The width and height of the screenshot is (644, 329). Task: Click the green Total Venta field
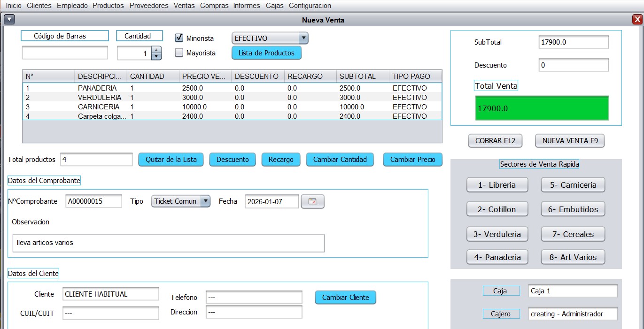point(542,108)
